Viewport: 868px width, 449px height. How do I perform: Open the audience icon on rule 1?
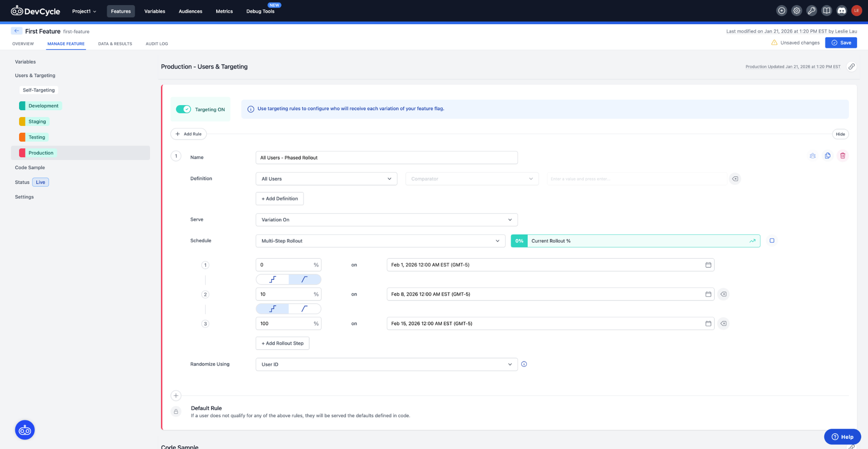813,155
